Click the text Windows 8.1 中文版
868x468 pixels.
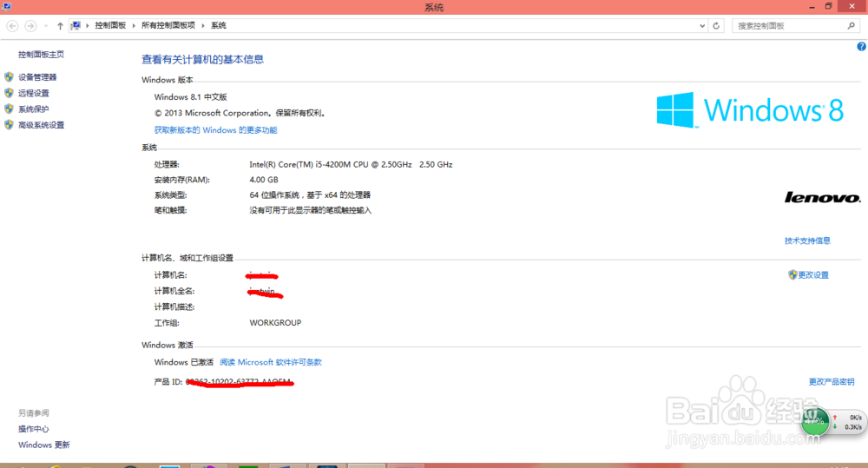point(190,97)
